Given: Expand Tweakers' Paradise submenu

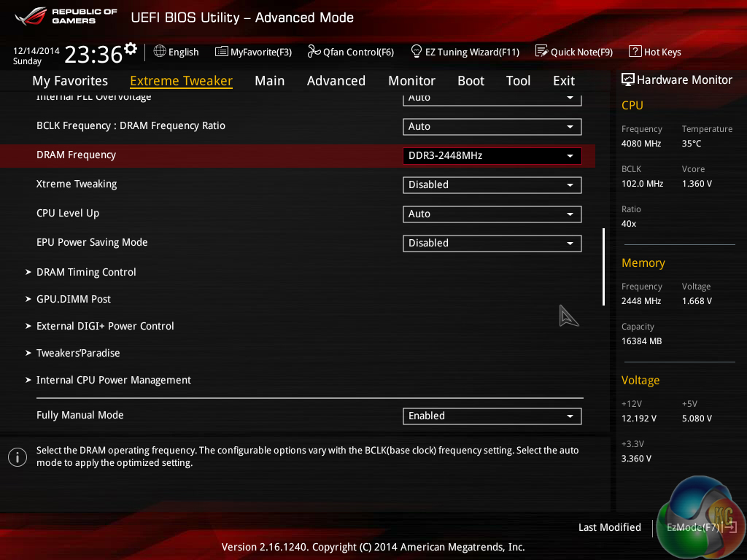Looking at the screenshot, I should click(78, 354).
